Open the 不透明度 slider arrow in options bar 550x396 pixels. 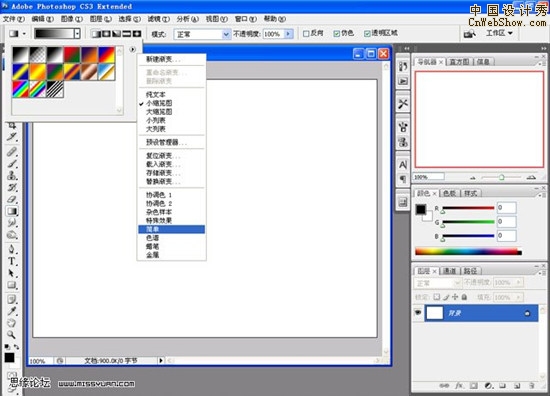pyautogui.click(x=288, y=34)
